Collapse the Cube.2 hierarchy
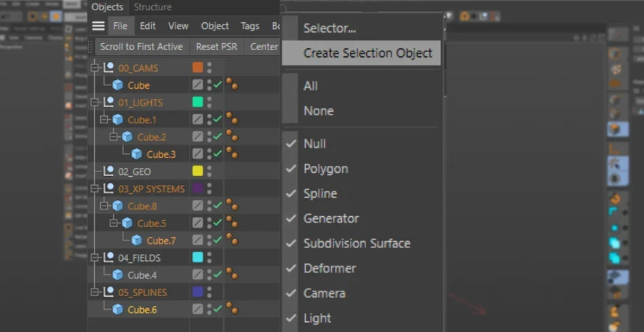The image size is (644, 332). pyautogui.click(x=114, y=137)
